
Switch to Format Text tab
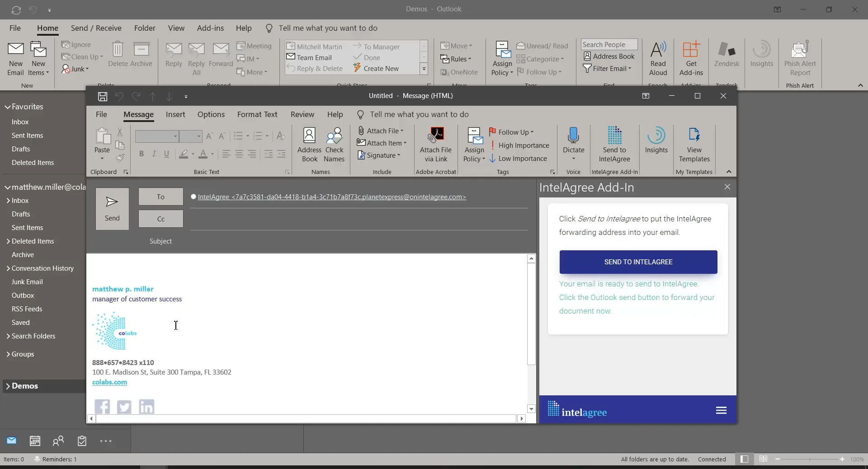tap(257, 114)
